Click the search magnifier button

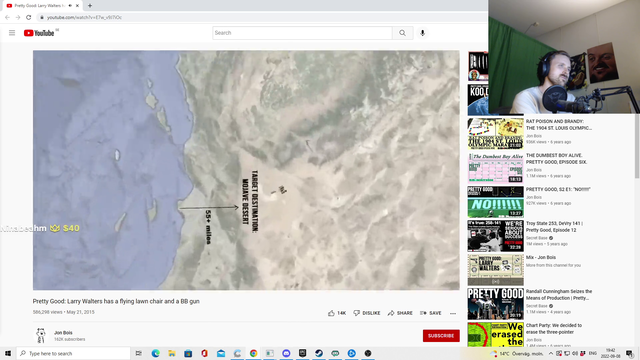[x=402, y=33]
